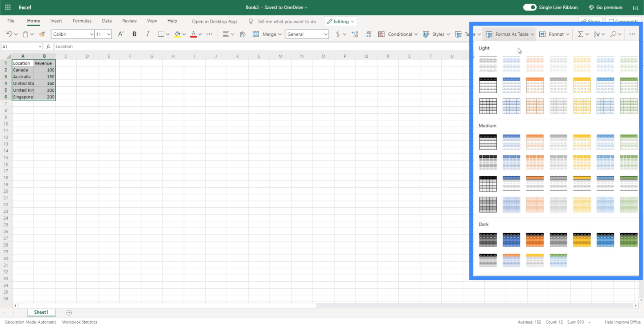
Task: Select column header C
Action: (x=66, y=56)
